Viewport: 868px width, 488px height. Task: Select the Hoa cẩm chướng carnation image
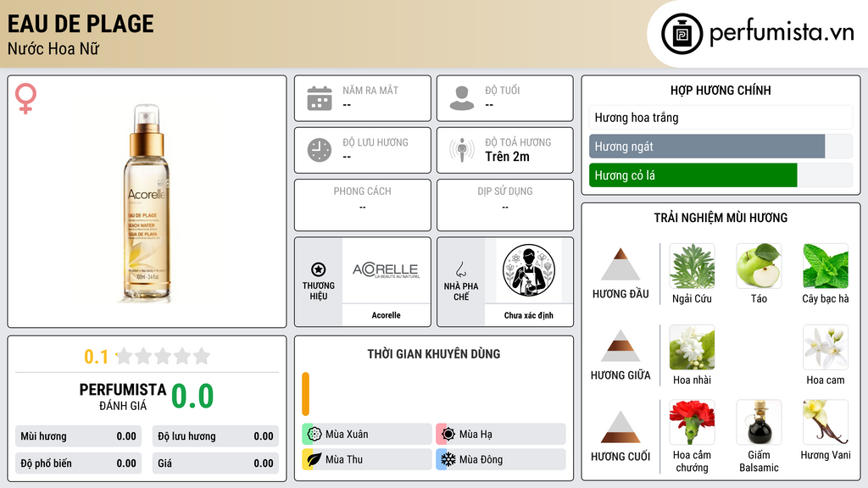coord(692,423)
